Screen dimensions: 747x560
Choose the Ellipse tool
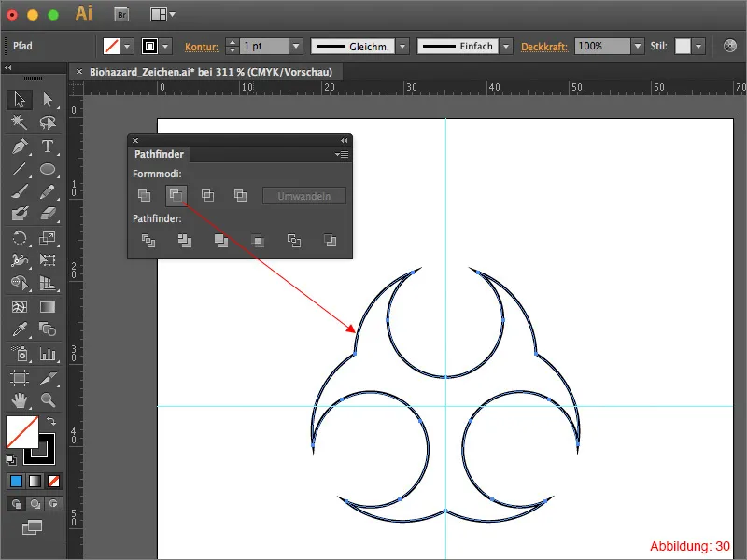click(48, 169)
